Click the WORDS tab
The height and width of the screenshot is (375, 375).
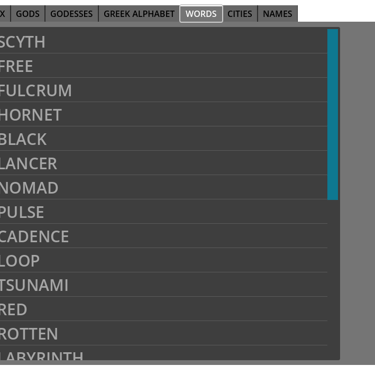(201, 14)
